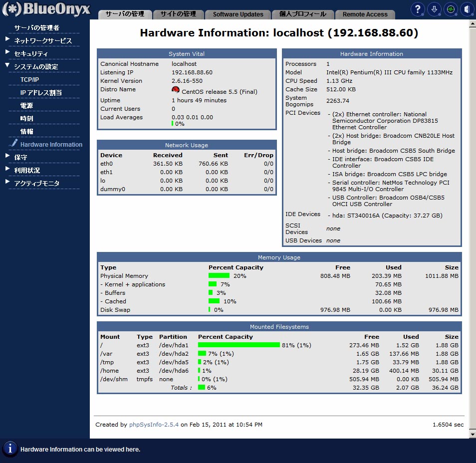Expand the ネットワークサービス menu arrow
The width and height of the screenshot is (476, 463).
pyautogui.click(x=7, y=39)
